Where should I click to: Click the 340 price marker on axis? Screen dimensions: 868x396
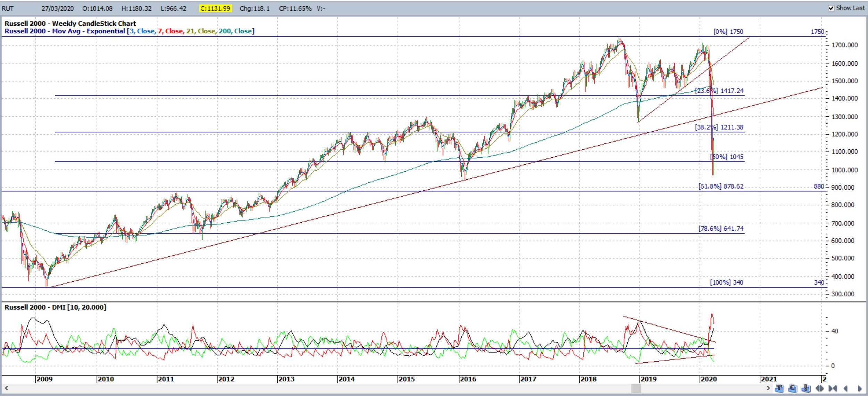coord(819,282)
